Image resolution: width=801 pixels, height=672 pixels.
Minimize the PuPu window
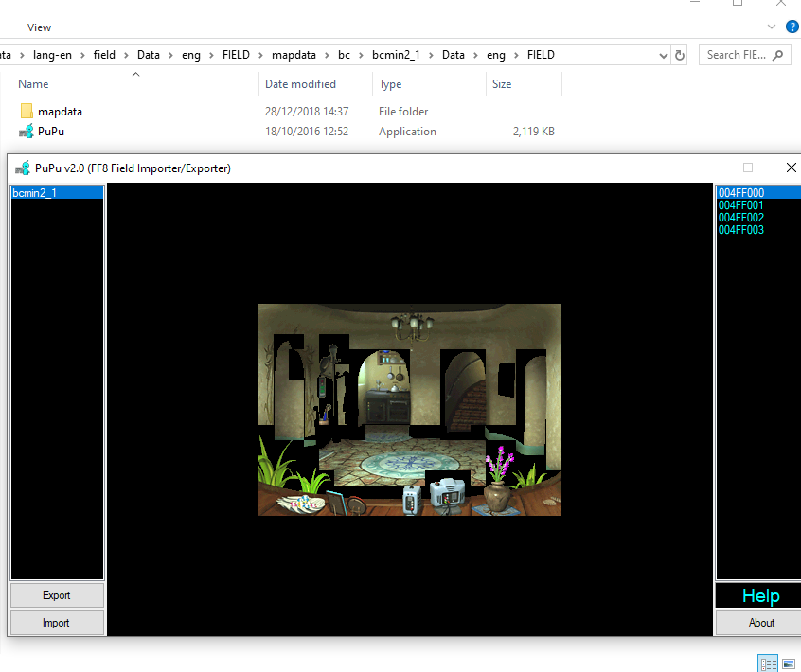pyautogui.click(x=705, y=168)
